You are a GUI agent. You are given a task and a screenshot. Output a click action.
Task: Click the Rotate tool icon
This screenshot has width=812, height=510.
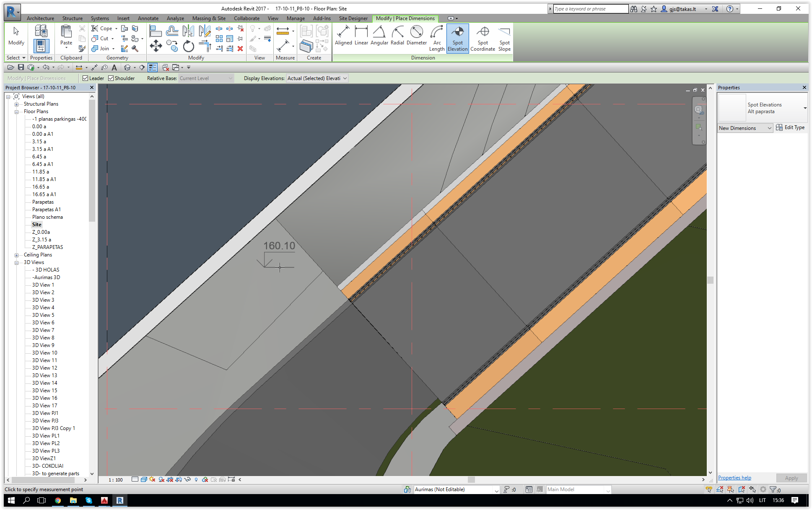tap(188, 46)
